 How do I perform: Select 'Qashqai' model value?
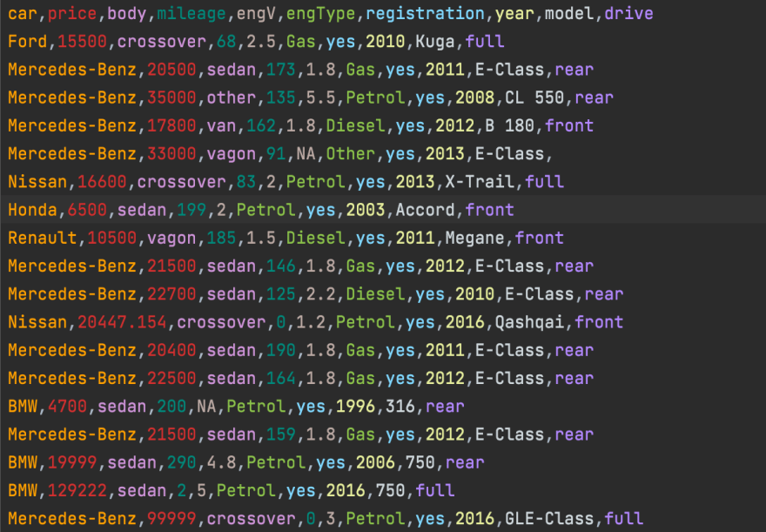[x=529, y=322]
